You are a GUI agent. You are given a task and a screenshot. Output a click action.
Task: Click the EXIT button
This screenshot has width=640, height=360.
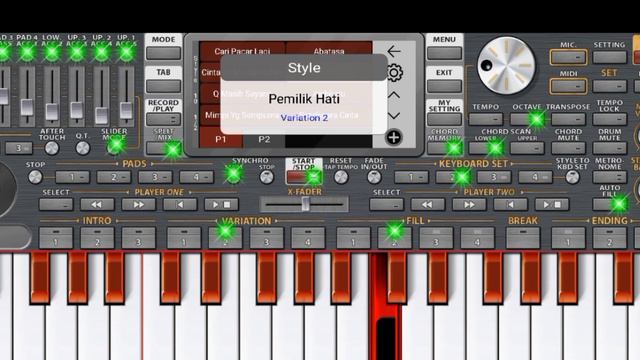coord(444,86)
